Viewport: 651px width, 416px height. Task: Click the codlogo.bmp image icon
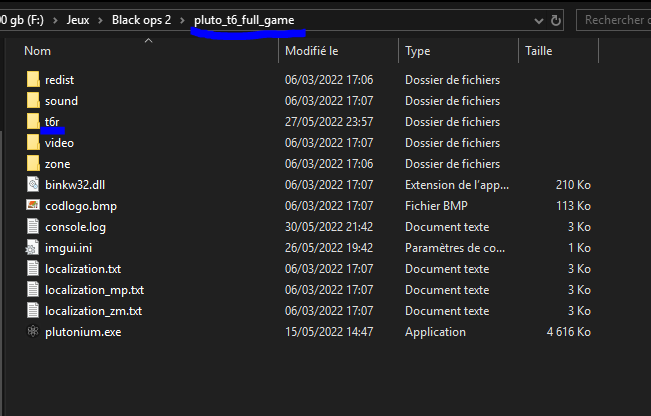(x=33, y=205)
